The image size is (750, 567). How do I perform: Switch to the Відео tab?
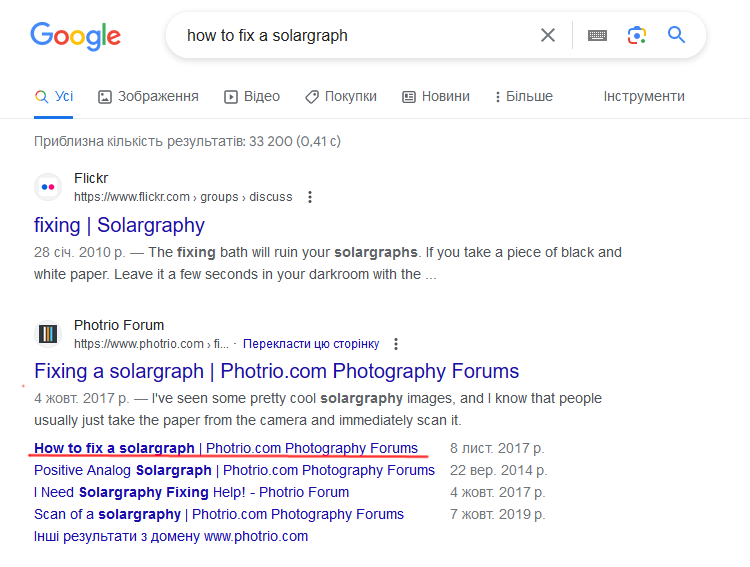pos(252,97)
